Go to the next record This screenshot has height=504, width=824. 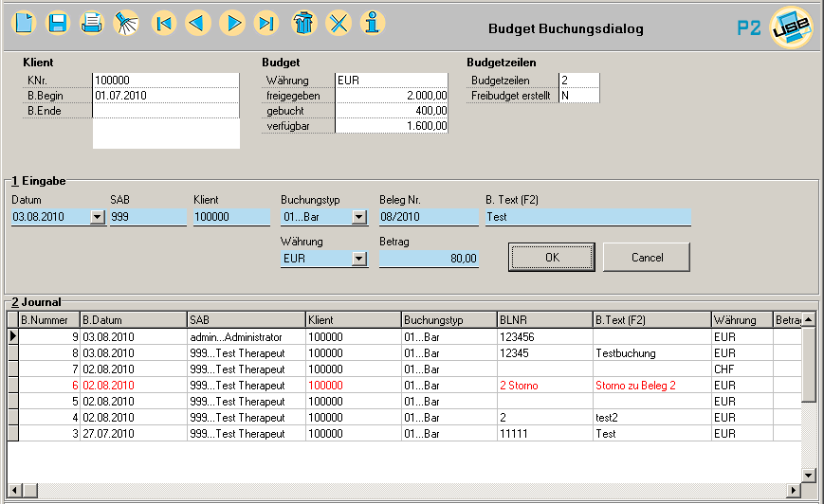[x=233, y=23]
